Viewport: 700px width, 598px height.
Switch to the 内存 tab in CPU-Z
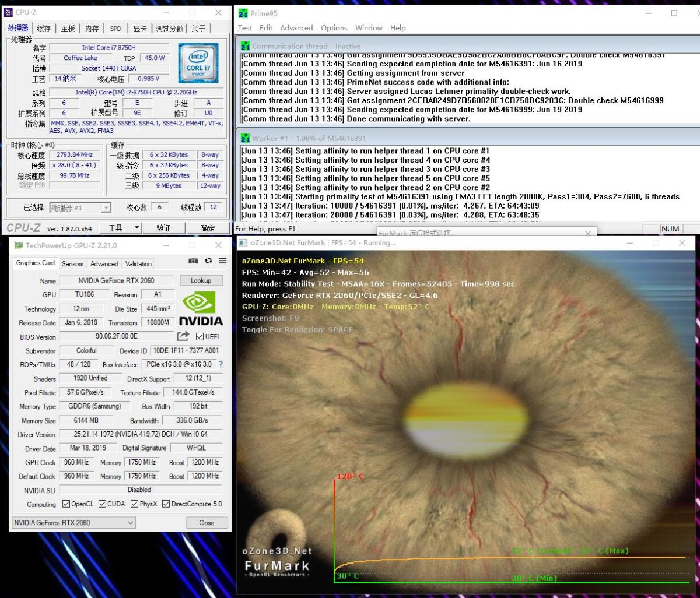(92, 29)
